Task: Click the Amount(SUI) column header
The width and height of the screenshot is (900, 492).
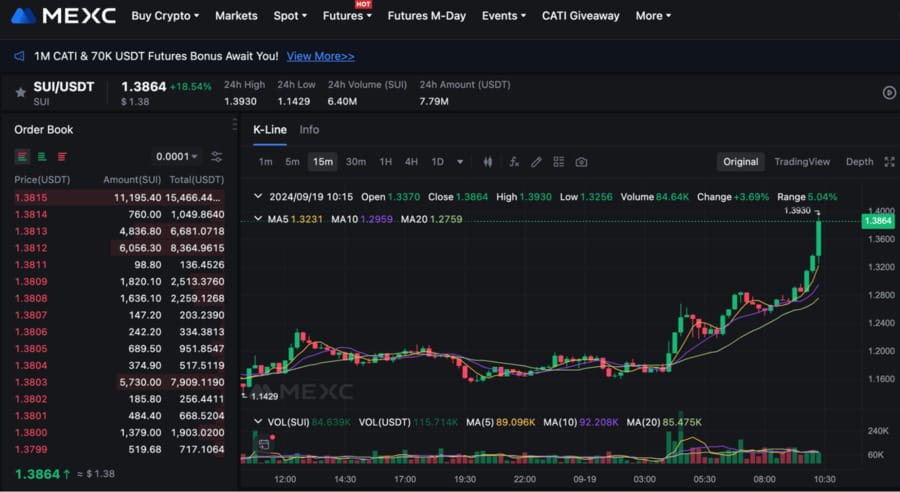Action: 132,180
